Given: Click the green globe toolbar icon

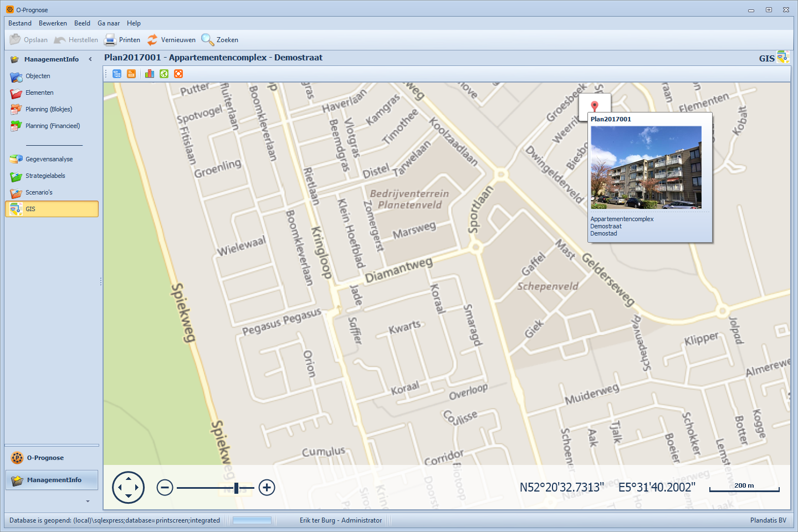Looking at the screenshot, I should pyautogui.click(x=164, y=74).
